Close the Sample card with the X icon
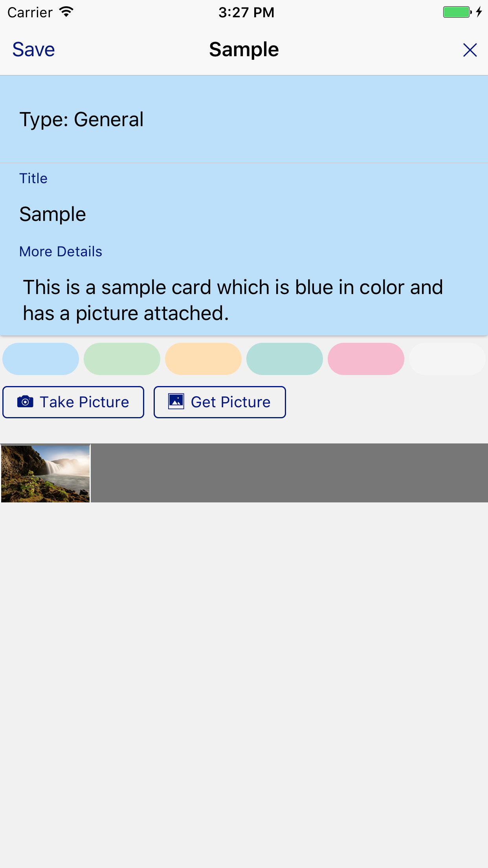 470,50
